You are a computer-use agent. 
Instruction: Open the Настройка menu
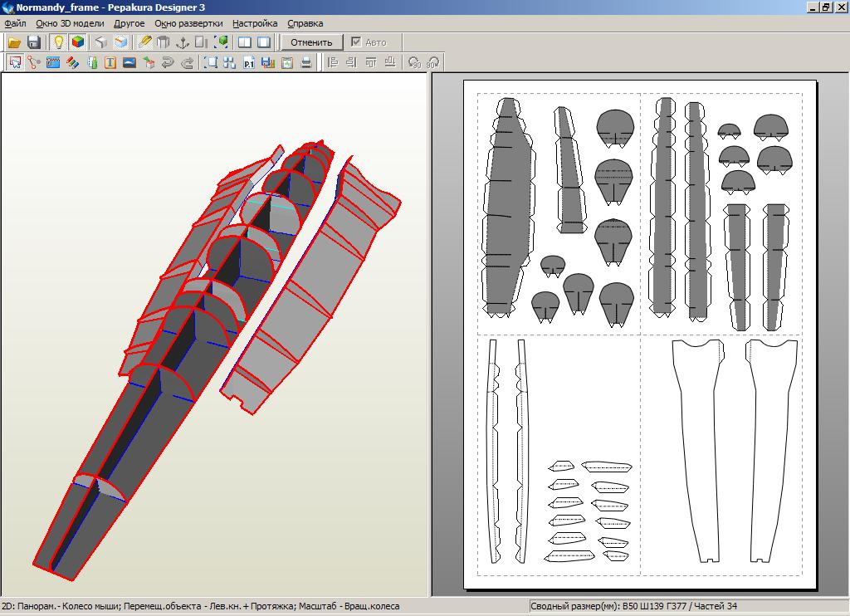(255, 23)
